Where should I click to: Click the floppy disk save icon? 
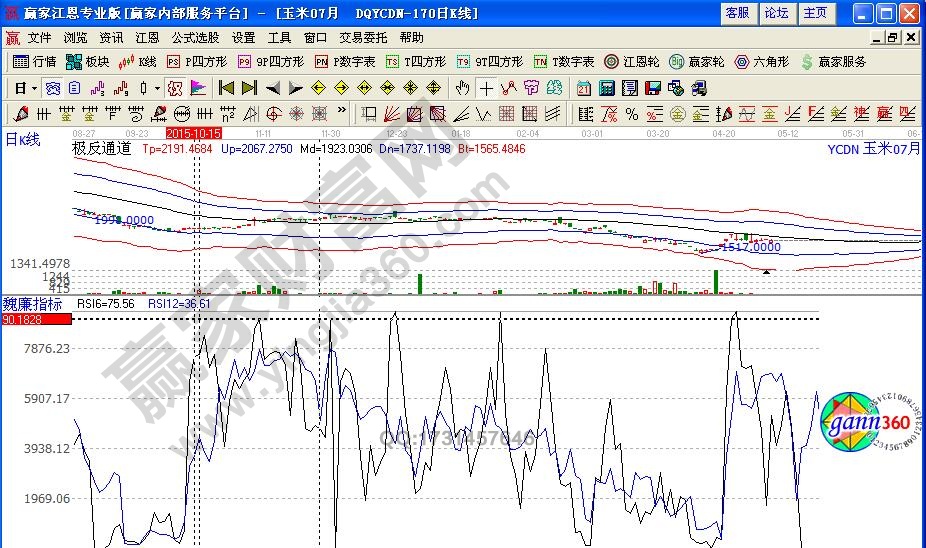pyautogui.click(x=653, y=88)
